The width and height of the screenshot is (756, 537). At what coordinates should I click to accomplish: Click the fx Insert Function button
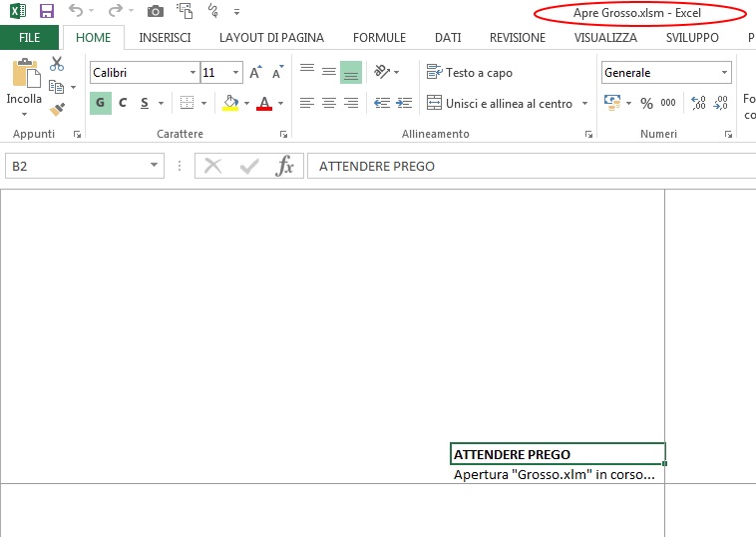(284, 166)
